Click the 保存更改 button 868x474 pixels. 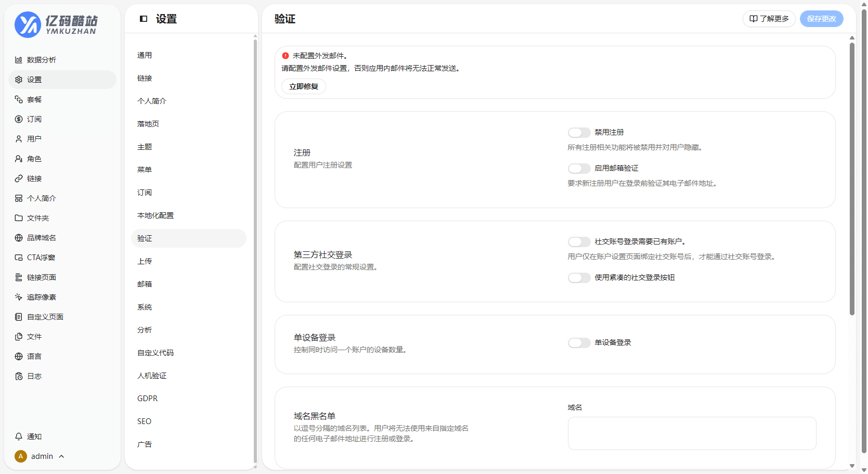click(x=821, y=19)
